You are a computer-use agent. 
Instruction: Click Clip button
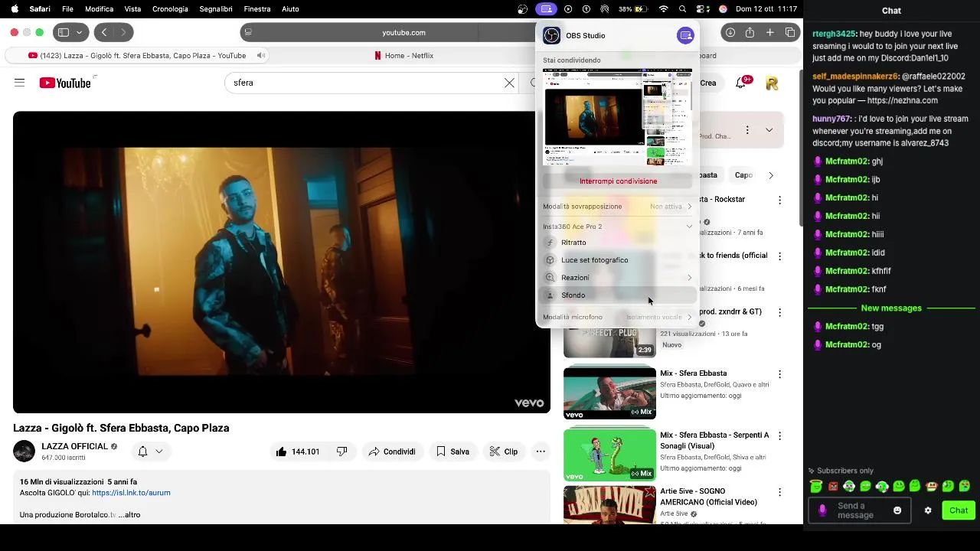point(503,452)
